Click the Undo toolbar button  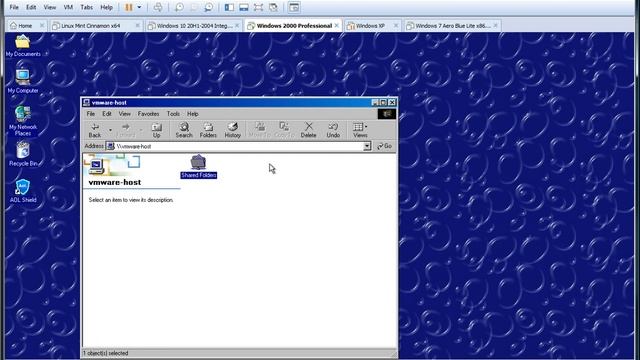click(333, 130)
